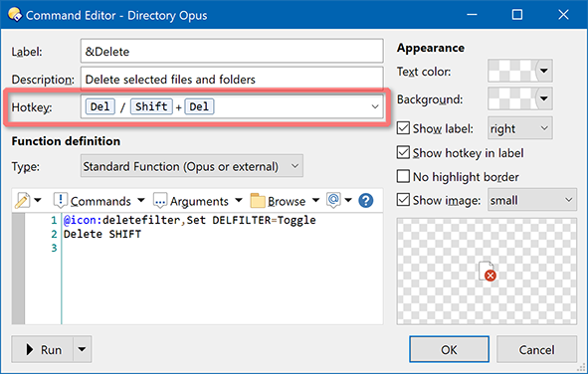Image resolution: width=588 pixels, height=374 pixels.
Task: Disable Show hotkey in label
Action: click(x=403, y=152)
